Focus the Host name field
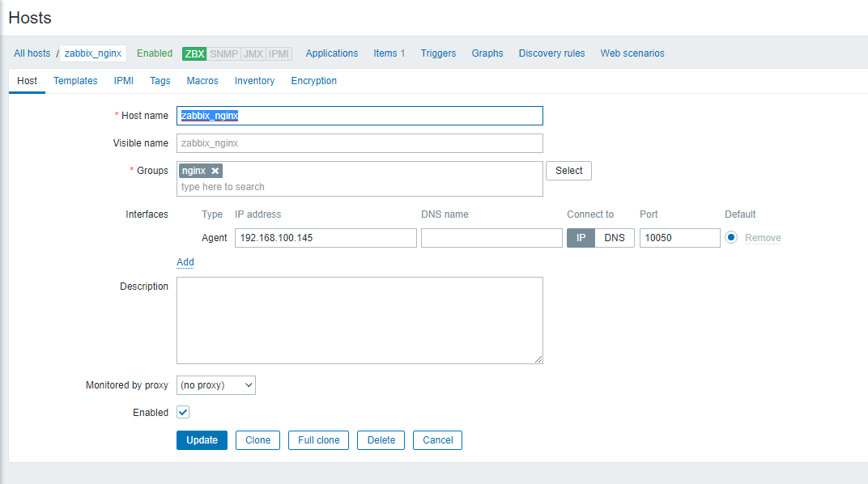The width and height of the screenshot is (868, 484). [x=360, y=116]
